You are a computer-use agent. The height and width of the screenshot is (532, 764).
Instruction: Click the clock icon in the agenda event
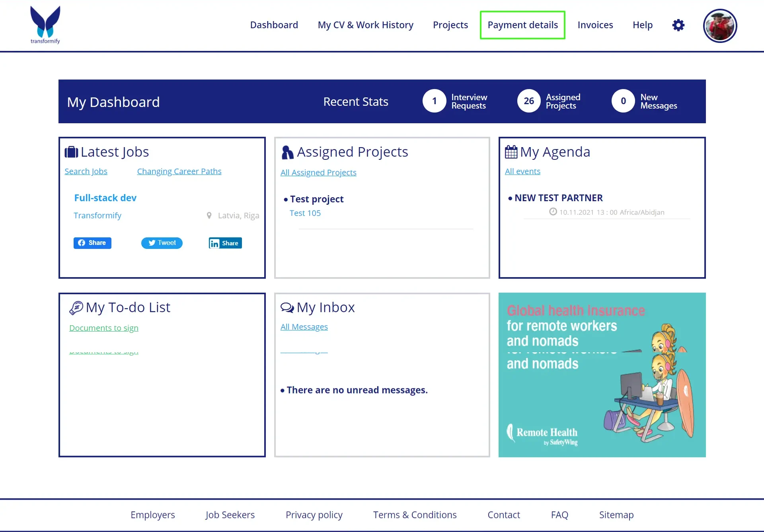[553, 212]
